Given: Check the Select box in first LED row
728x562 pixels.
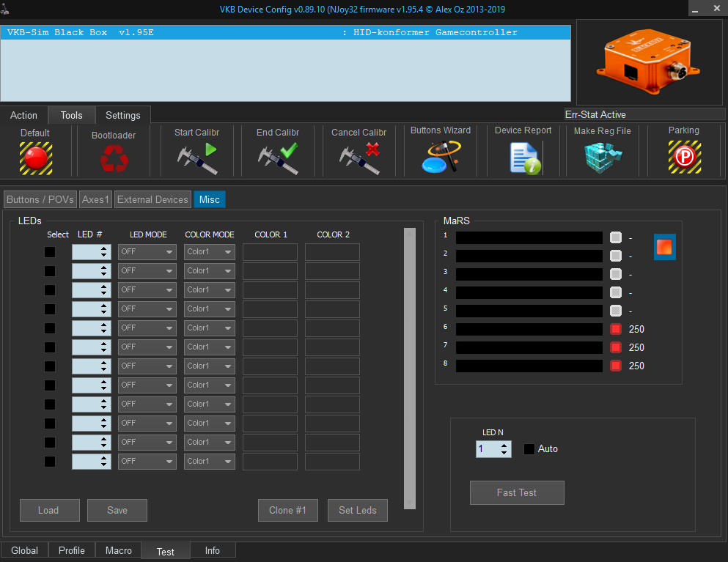Looking at the screenshot, I should click(x=50, y=252).
